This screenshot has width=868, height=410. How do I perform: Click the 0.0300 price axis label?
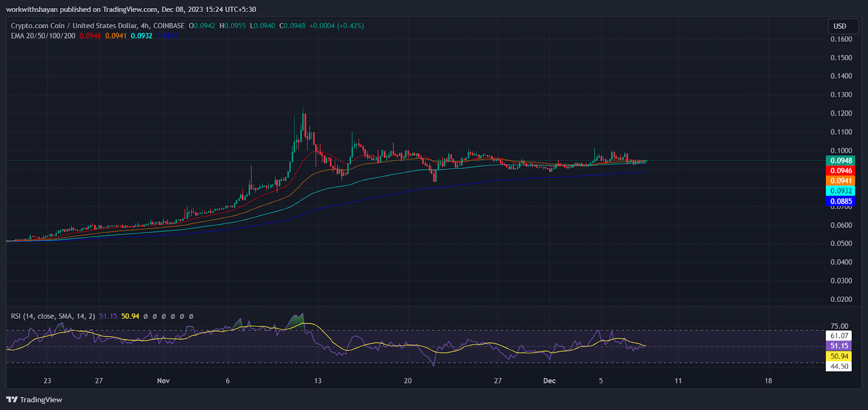[x=841, y=281]
